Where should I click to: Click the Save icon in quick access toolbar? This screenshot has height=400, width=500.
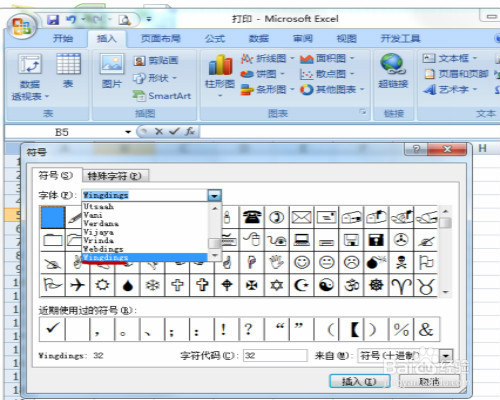point(53,20)
